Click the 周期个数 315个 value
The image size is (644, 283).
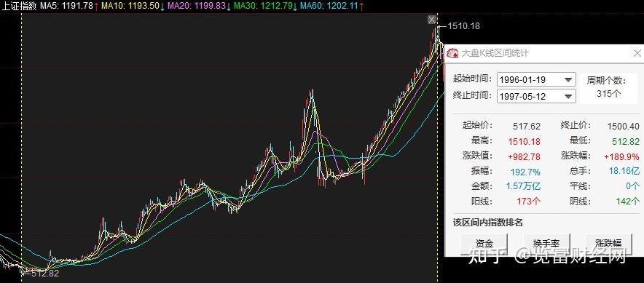(609, 94)
